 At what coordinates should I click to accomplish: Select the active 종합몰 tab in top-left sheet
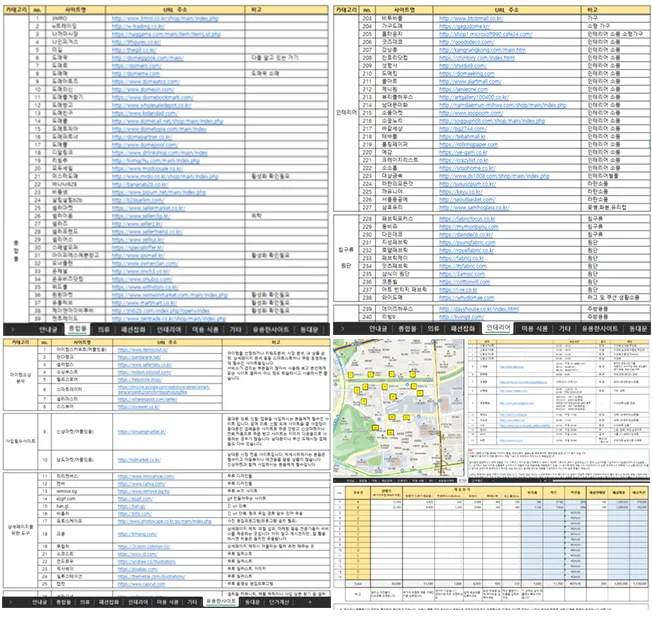tap(76, 327)
